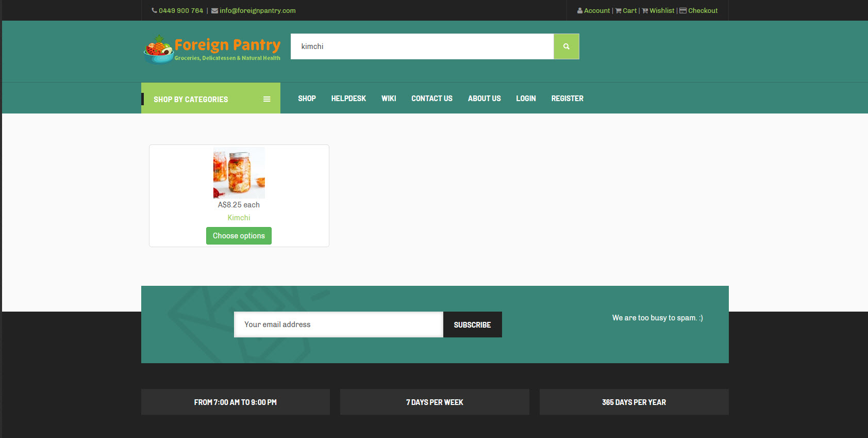Proceed to Checkout link

(x=703, y=10)
